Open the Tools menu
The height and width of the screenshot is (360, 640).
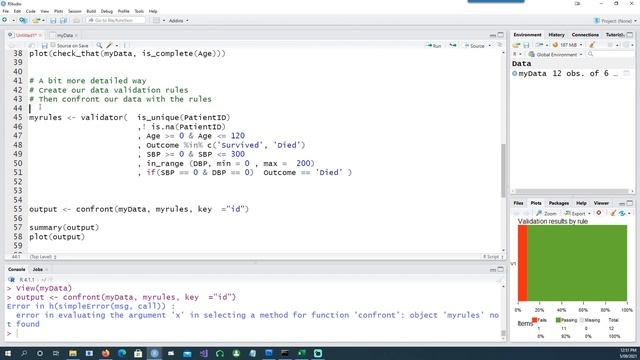tap(139, 11)
